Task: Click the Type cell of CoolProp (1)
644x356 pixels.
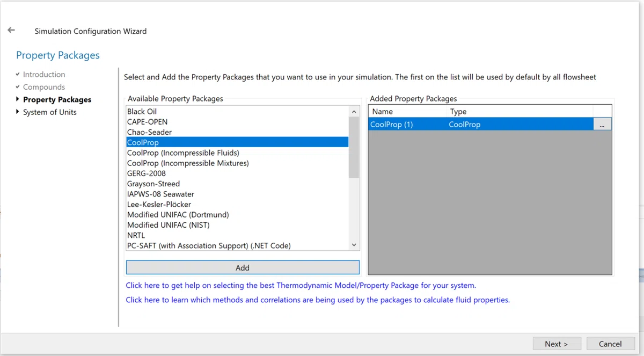Action: pyautogui.click(x=519, y=125)
